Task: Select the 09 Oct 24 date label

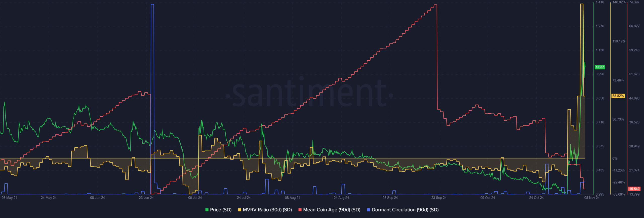Action: click(x=488, y=198)
